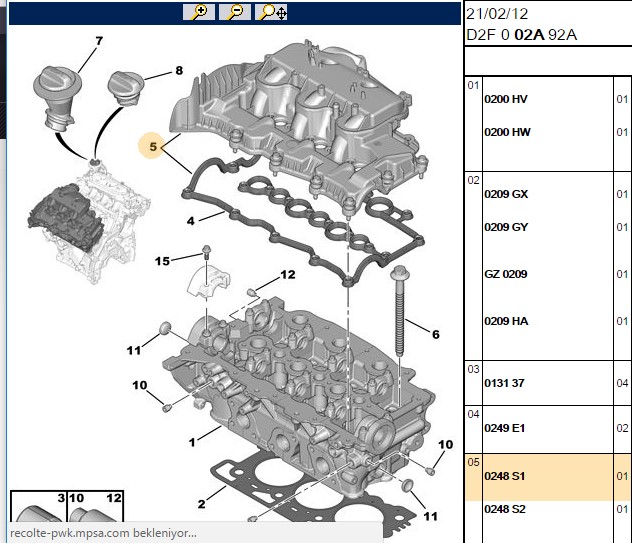Screen dimensions: 632x543
Task: Select callout 1 for the cylinder head
Action: coord(192,443)
